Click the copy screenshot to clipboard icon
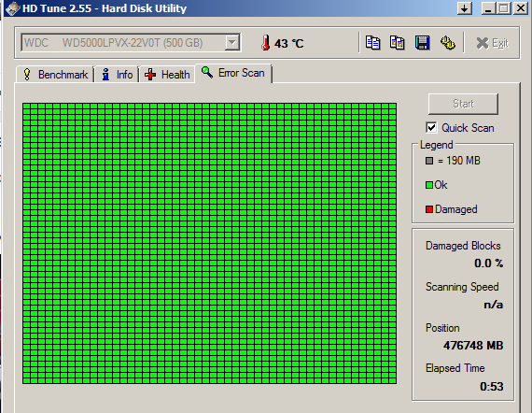 point(398,43)
